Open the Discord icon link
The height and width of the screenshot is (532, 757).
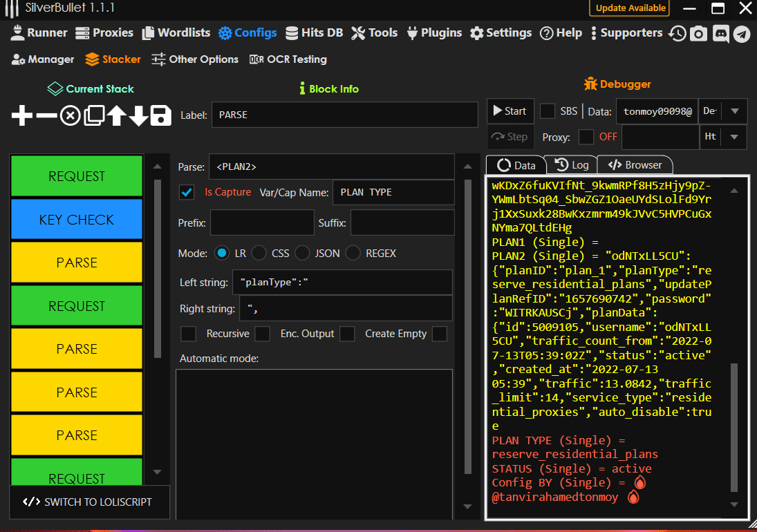(720, 33)
